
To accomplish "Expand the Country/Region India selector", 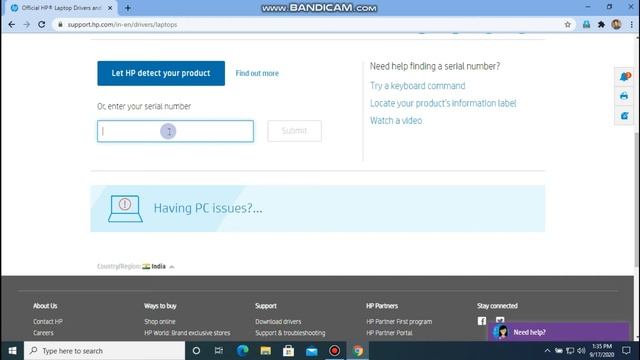I will click(136, 267).
